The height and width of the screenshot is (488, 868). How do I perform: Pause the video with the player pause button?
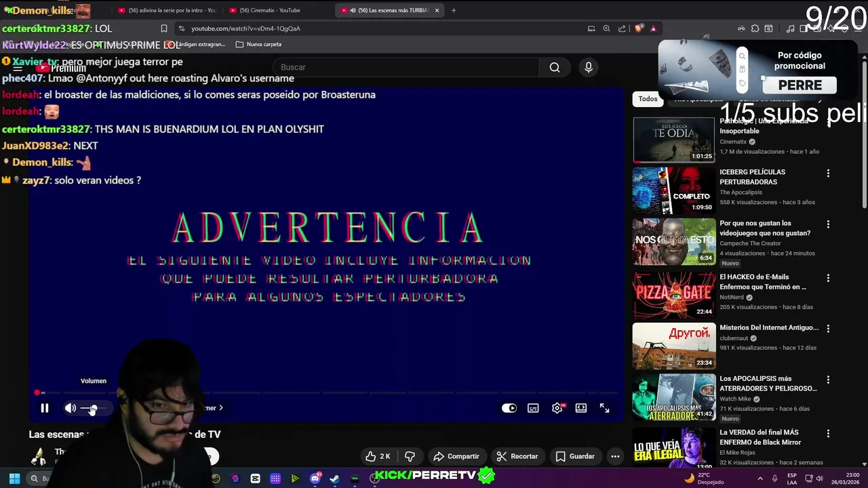coord(45,408)
